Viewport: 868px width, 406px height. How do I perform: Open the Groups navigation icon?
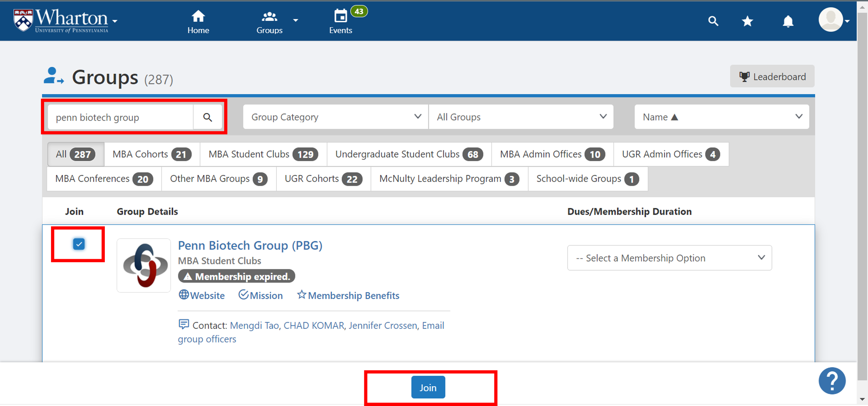click(269, 17)
